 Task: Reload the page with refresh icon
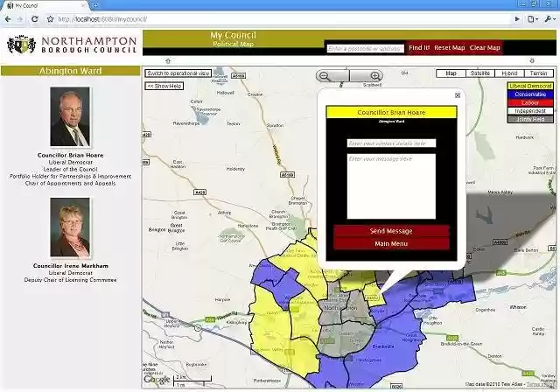point(35,19)
